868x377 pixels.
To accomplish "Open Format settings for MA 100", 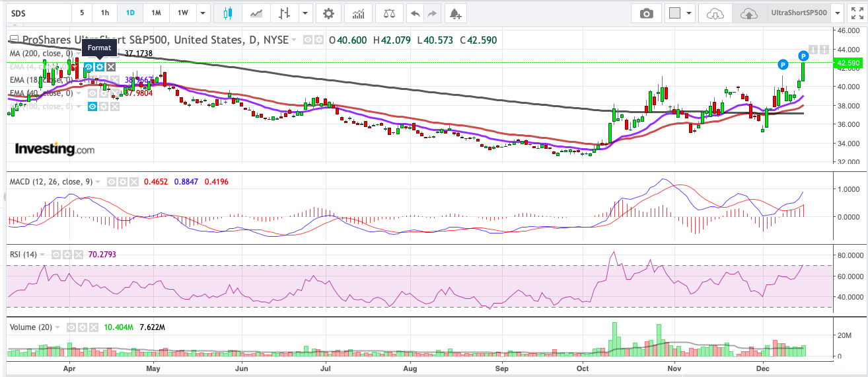I will pyautogui.click(x=104, y=106).
